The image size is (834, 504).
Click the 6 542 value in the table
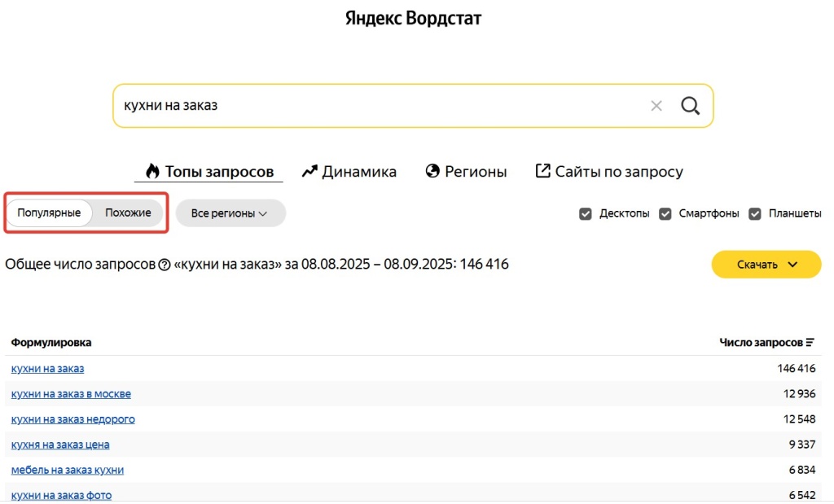click(x=801, y=496)
